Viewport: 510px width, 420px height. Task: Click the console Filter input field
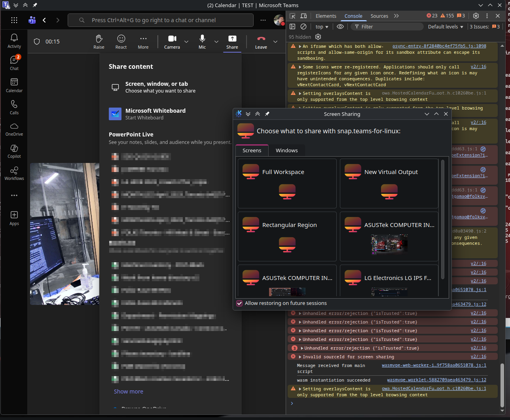[x=388, y=26]
